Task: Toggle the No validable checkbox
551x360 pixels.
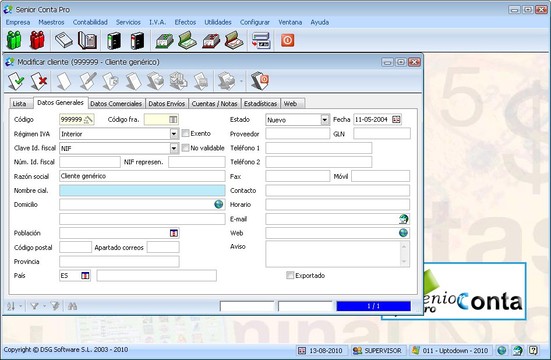Action: click(185, 148)
